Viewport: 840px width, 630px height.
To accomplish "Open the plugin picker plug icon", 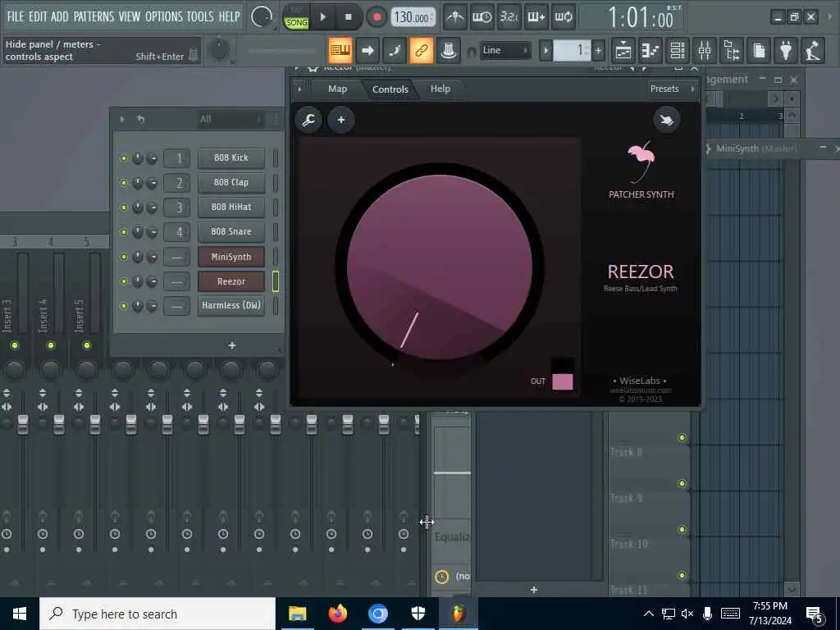I will coord(786,51).
